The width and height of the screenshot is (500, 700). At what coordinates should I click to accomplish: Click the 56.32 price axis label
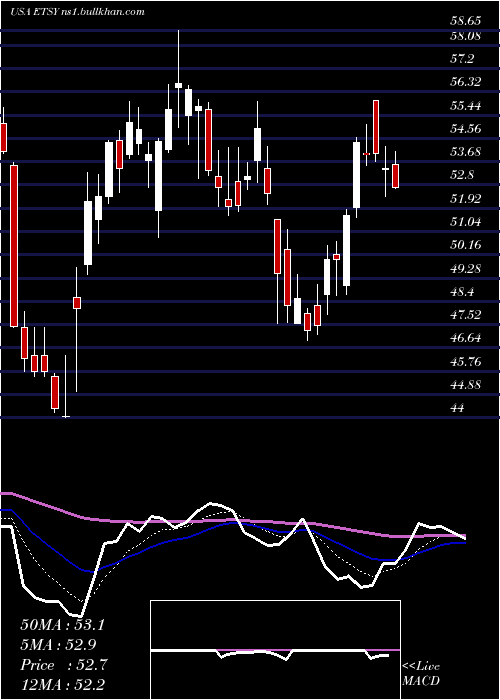pos(466,82)
